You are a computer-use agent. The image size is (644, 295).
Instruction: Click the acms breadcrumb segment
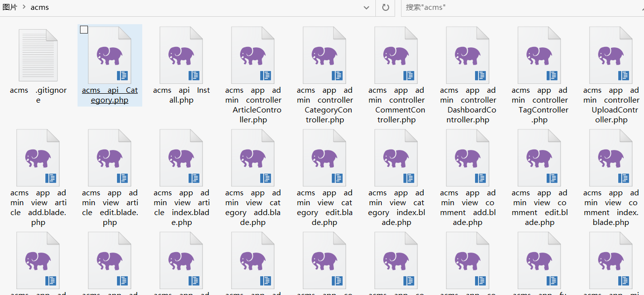pos(40,7)
